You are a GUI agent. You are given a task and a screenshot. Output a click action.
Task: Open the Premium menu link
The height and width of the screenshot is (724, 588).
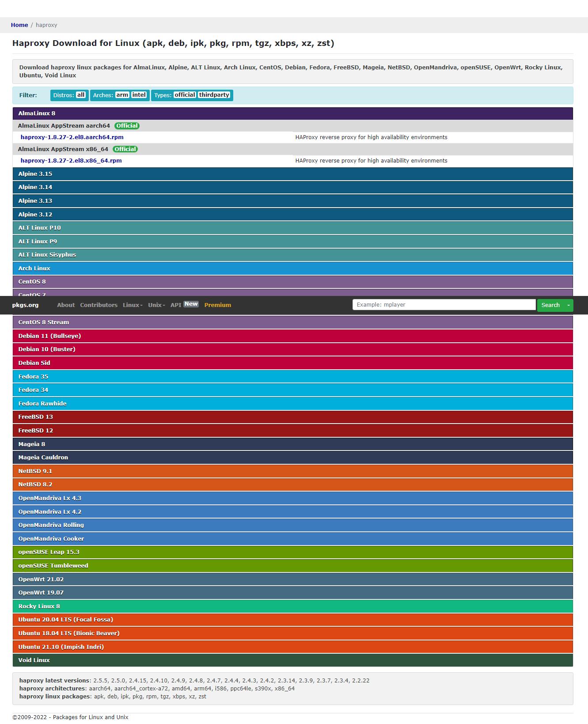pos(218,305)
